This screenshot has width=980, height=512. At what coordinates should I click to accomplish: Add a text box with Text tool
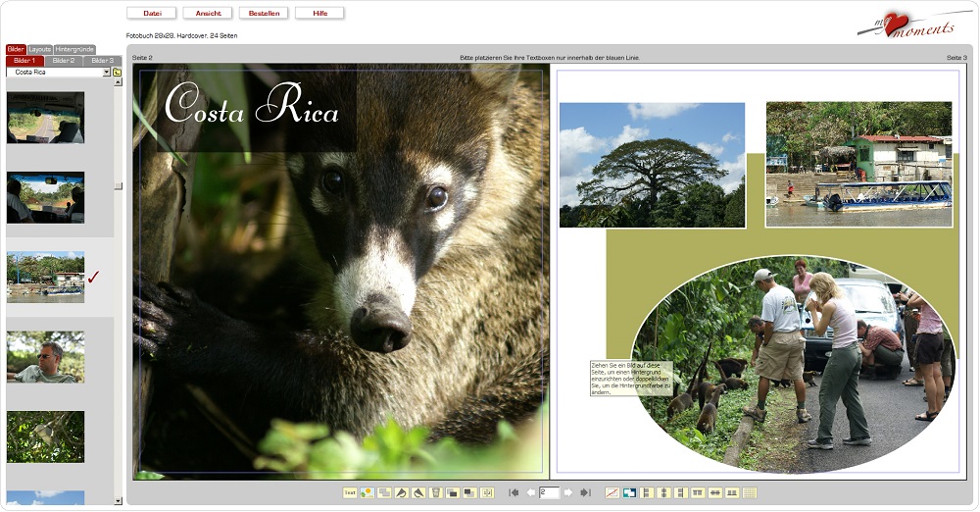pos(350,493)
